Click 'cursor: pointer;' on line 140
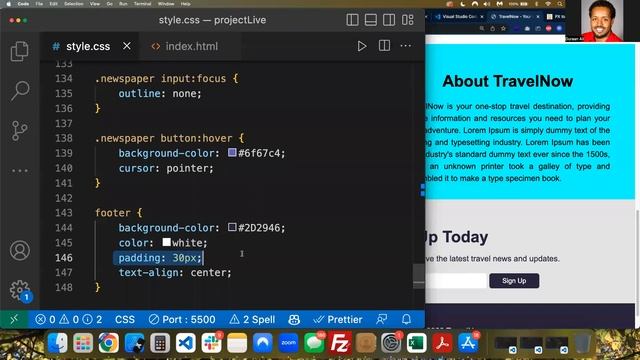This screenshot has width=640, height=360. tap(166, 168)
